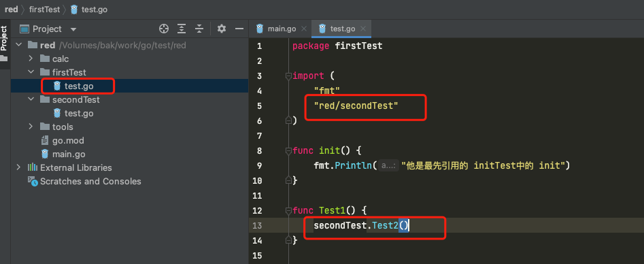Click the init function name on line 8

pyautogui.click(x=329, y=151)
